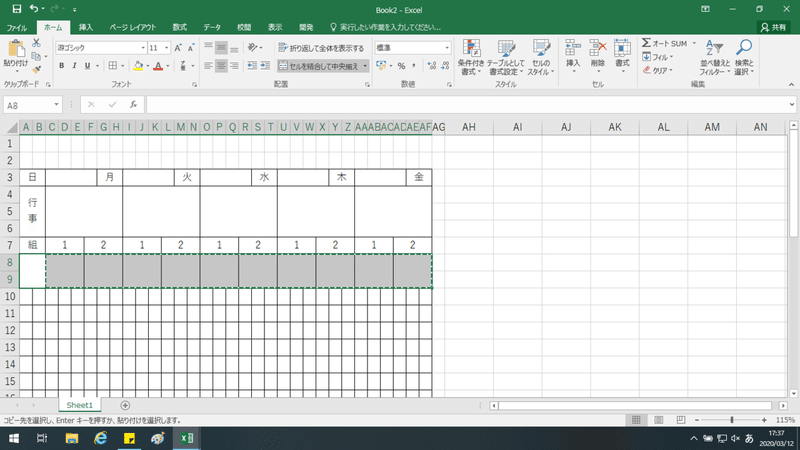Toggle middle vertical alignment
This screenshot has height=450, width=800.
coord(221,47)
